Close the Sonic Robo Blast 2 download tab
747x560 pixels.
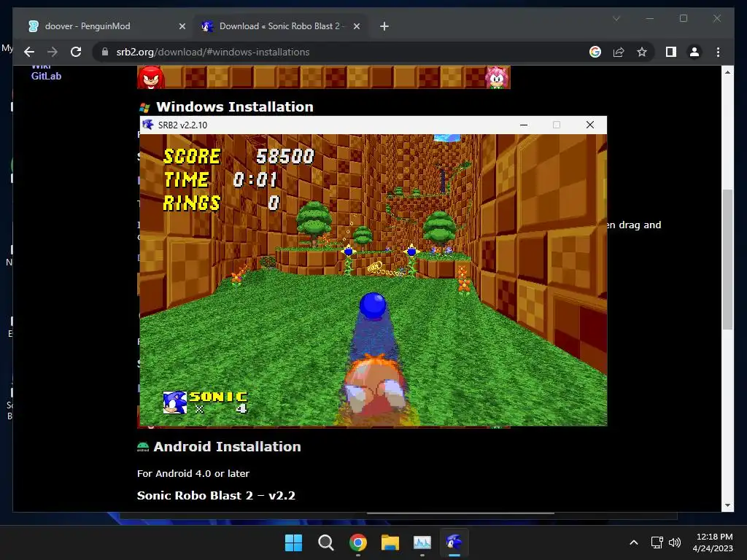click(356, 26)
